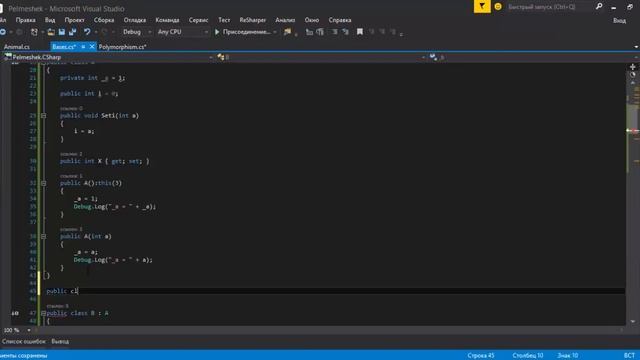Open the Справка menu
This screenshot has height=360, width=640.
[340, 20]
